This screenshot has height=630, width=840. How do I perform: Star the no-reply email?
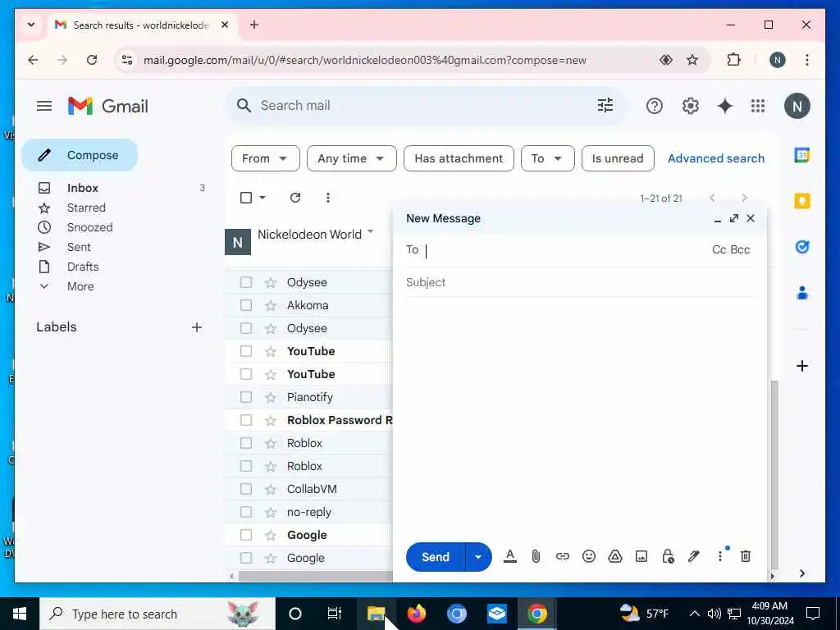[x=271, y=512]
